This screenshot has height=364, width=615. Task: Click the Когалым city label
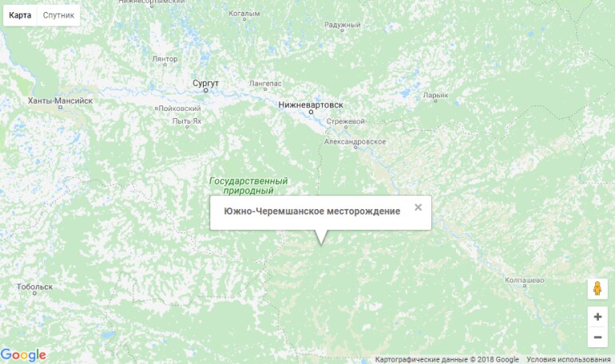click(x=244, y=14)
